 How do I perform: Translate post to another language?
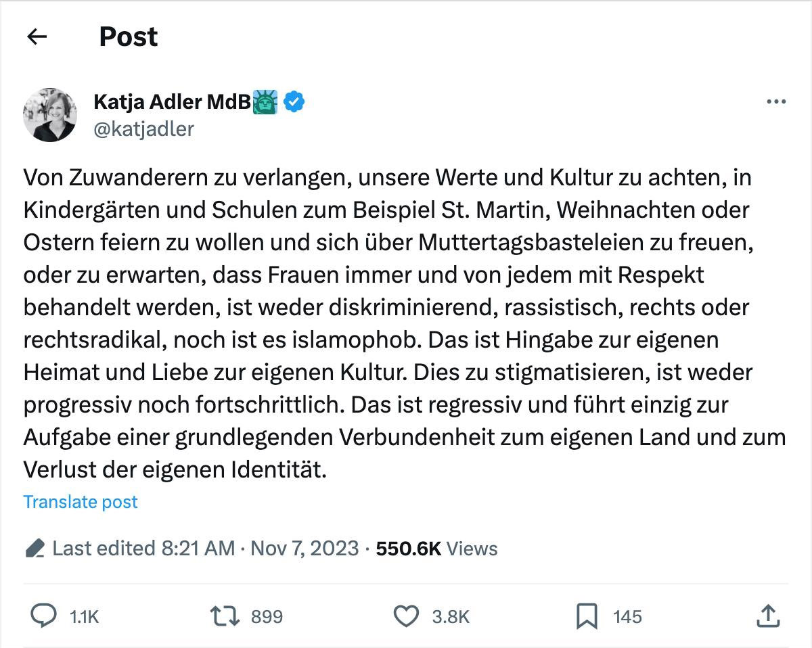click(81, 502)
